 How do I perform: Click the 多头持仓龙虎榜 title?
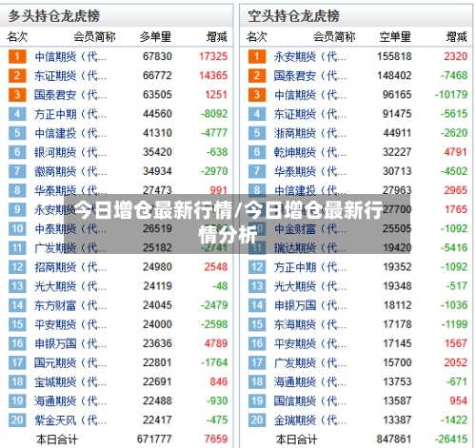pyautogui.click(x=54, y=16)
